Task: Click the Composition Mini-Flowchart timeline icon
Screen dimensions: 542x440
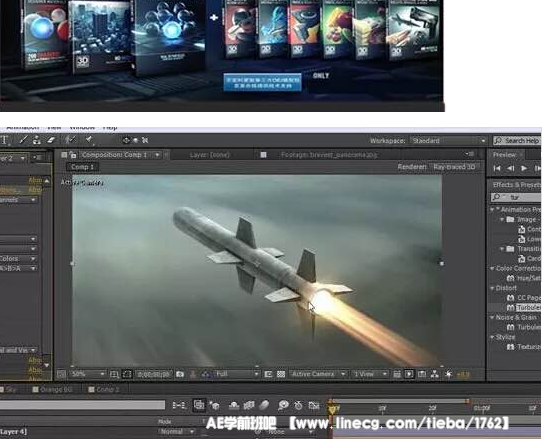Action: (179, 405)
